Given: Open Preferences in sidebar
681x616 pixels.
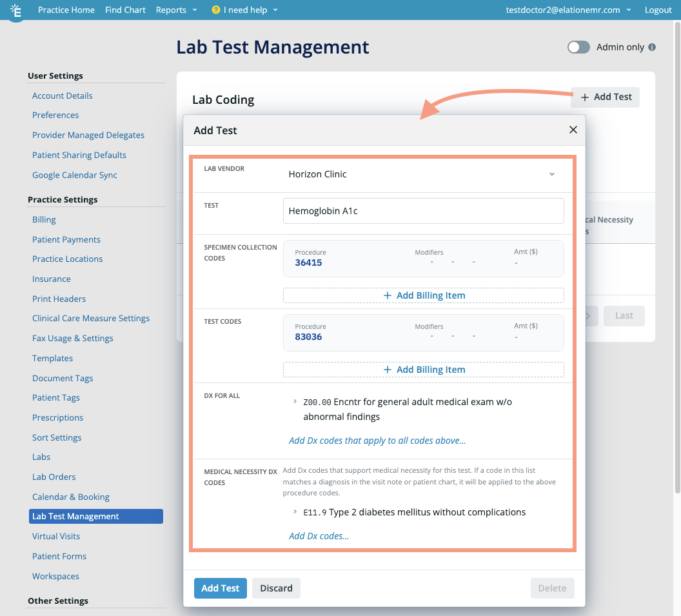Looking at the screenshot, I should [55, 115].
